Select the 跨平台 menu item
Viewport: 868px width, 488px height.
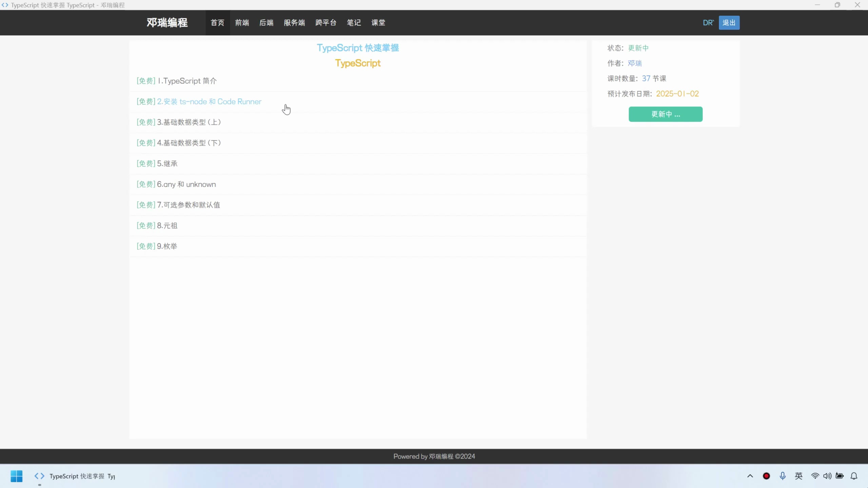click(326, 23)
